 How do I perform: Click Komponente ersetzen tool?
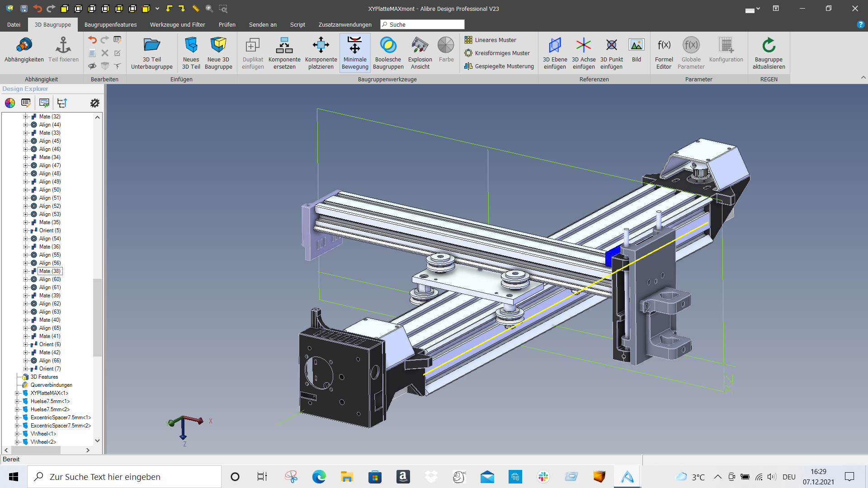pos(284,53)
